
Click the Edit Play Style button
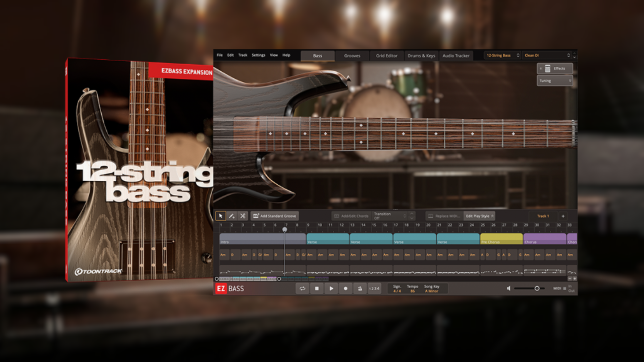point(479,216)
